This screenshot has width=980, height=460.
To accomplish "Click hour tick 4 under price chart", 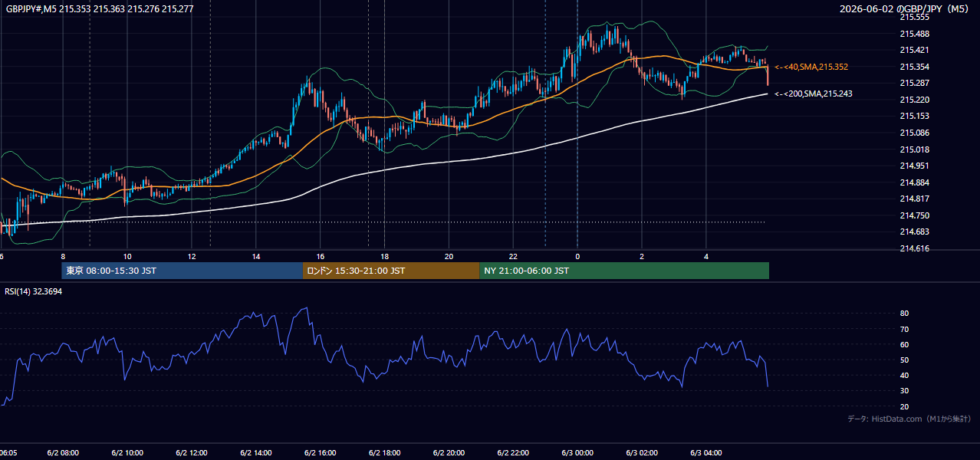I will tap(706, 257).
